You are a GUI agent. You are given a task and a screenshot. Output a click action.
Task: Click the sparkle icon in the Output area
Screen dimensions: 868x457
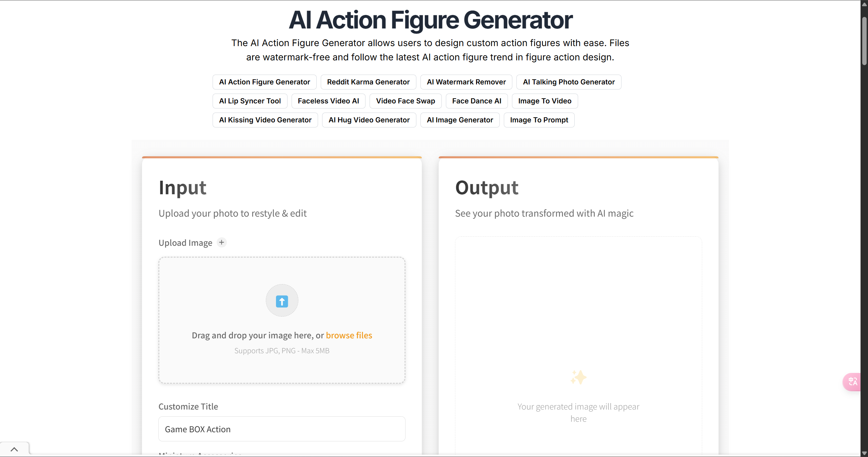coord(578,377)
